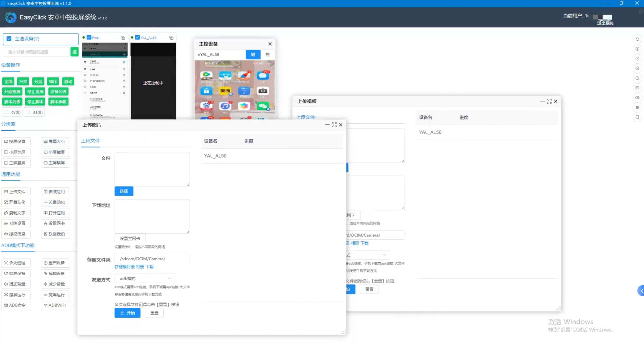Click 锁屏设备 in ADB functions
644x349 pixels.
coord(16,273)
